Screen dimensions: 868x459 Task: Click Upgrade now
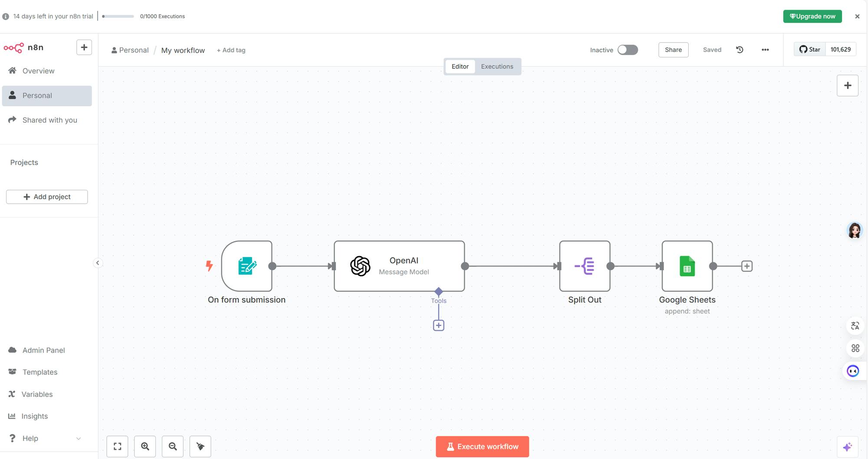pyautogui.click(x=812, y=17)
